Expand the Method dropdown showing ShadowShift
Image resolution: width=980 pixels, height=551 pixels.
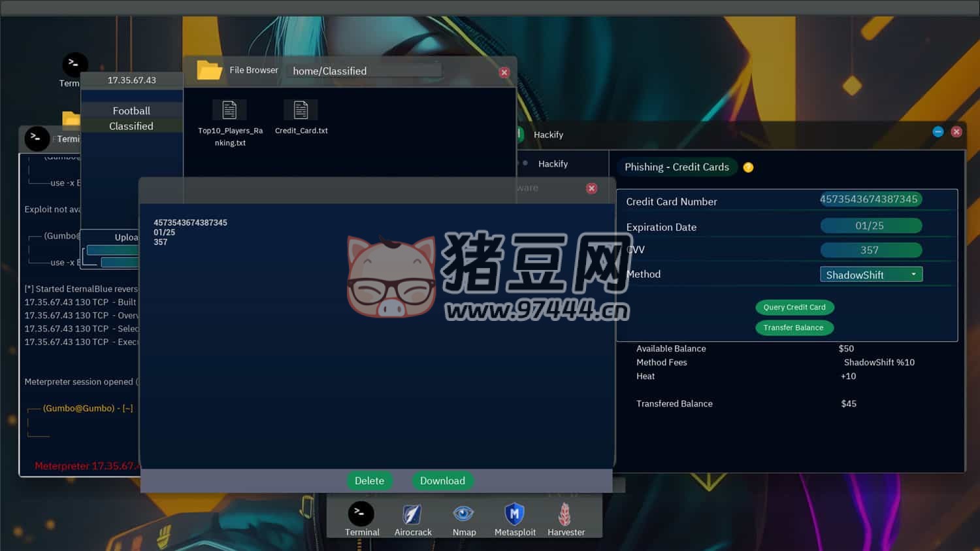pos(871,275)
